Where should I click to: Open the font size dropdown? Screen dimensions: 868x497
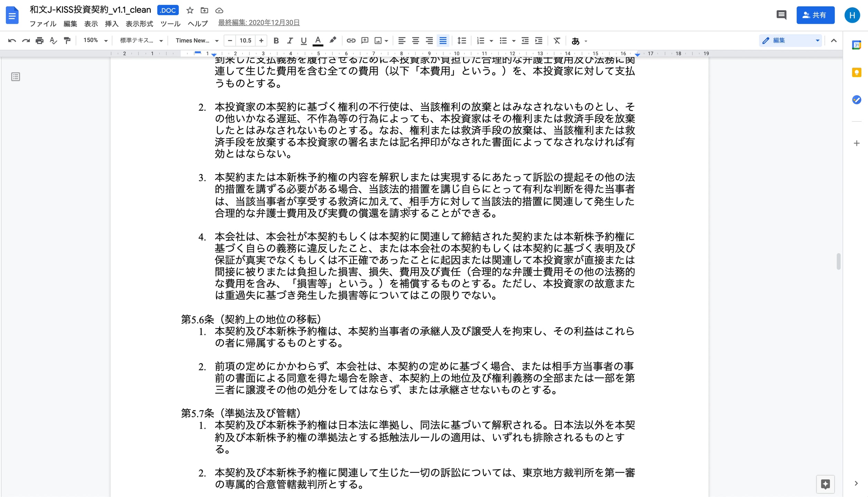[x=245, y=40]
